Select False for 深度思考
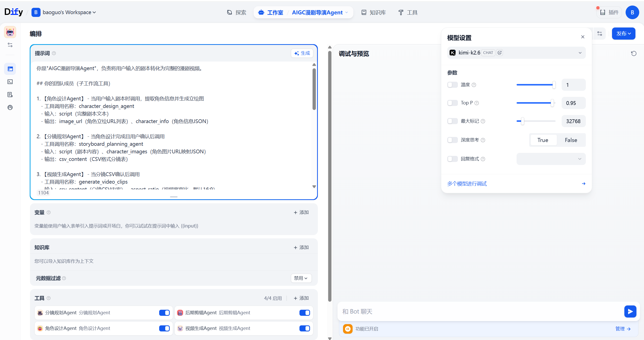 (571, 140)
